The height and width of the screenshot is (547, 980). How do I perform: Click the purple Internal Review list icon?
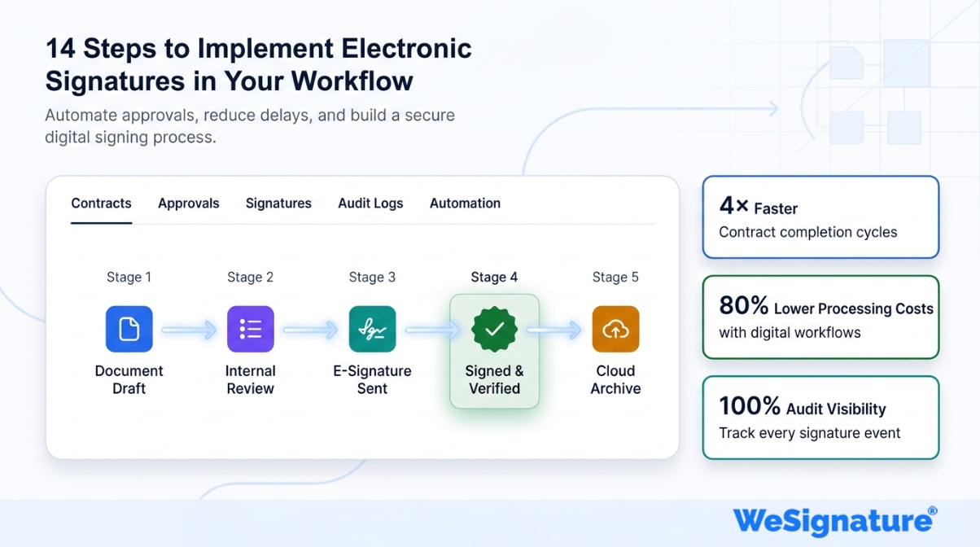pyautogui.click(x=250, y=329)
